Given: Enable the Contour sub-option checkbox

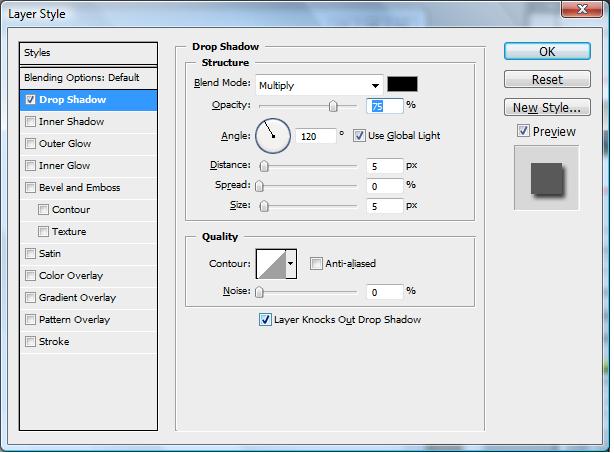Looking at the screenshot, I should pyautogui.click(x=43, y=209).
